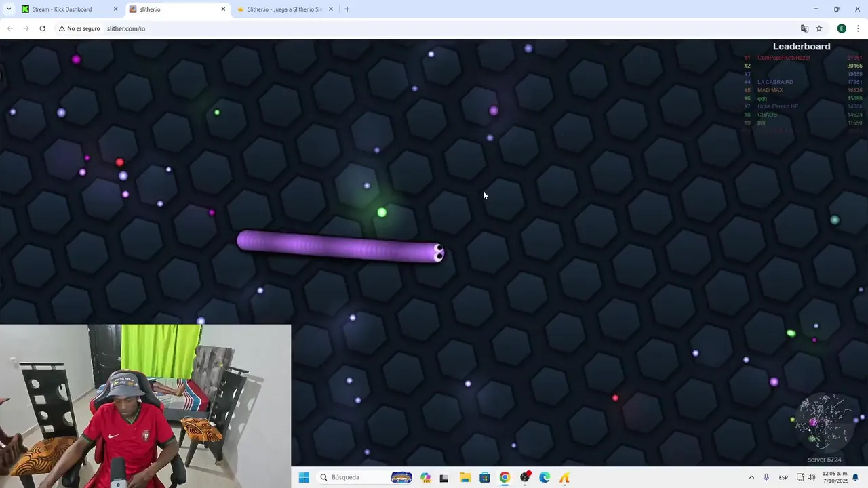The width and height of the screenshot is (868, 488).
Task: Open a new browser tab
Action: pyautogui.click(x=347, y=9)
